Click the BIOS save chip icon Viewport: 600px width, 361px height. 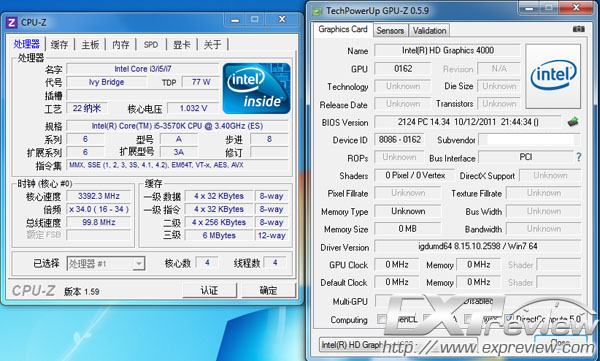coord(573,122)
